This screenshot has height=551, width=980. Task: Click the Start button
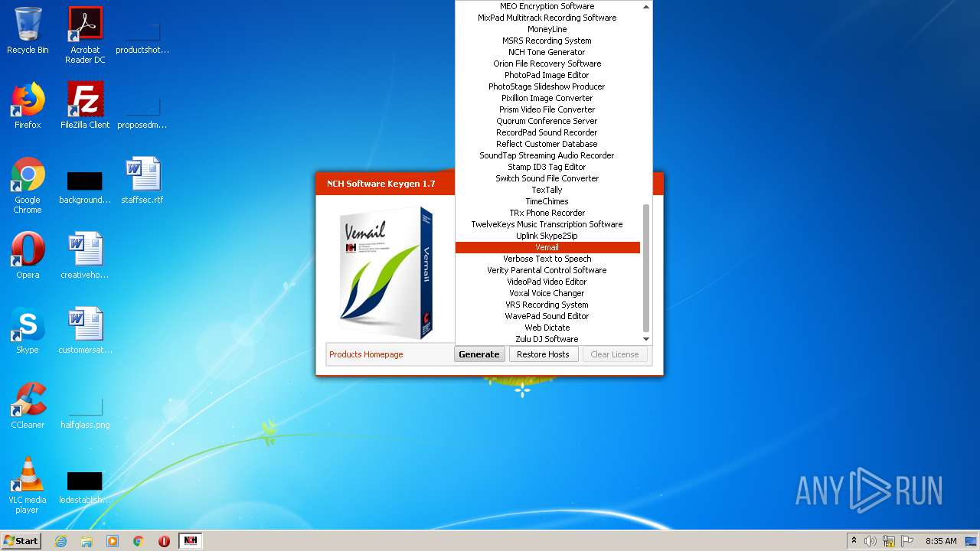[x=21, y=541]
